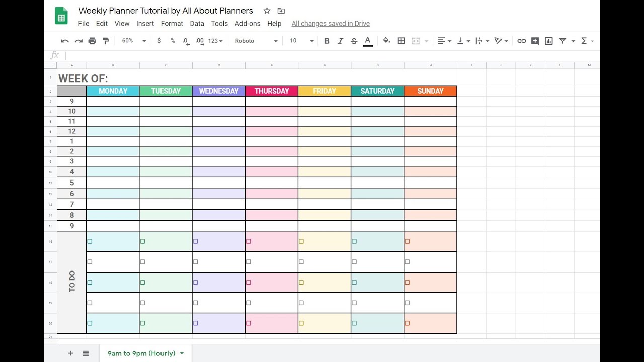Open the text wrapping dropdown
Screen dimensions: 644x362
click(482, 41)
